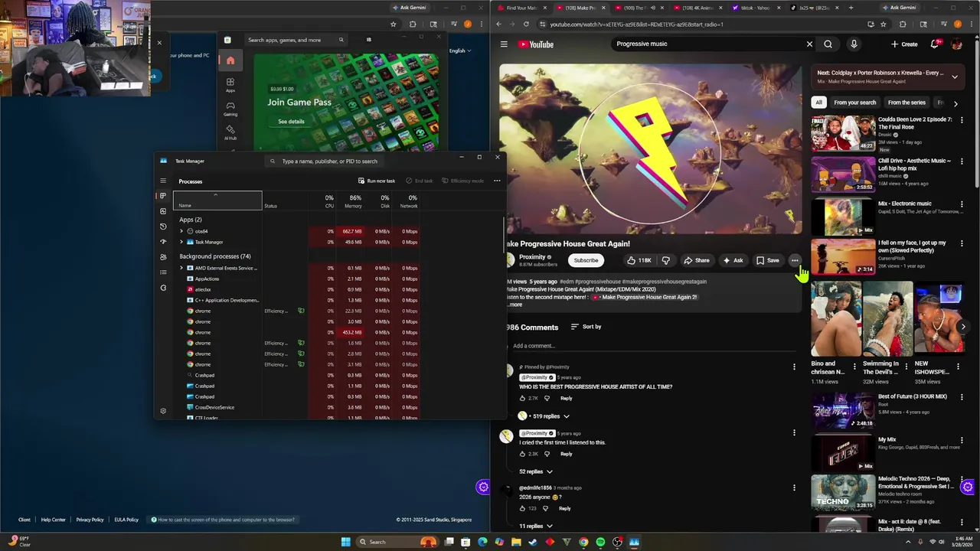980x551 pixels.
Task: Open Task Manager Services page icon
Action: coord(163,288)
